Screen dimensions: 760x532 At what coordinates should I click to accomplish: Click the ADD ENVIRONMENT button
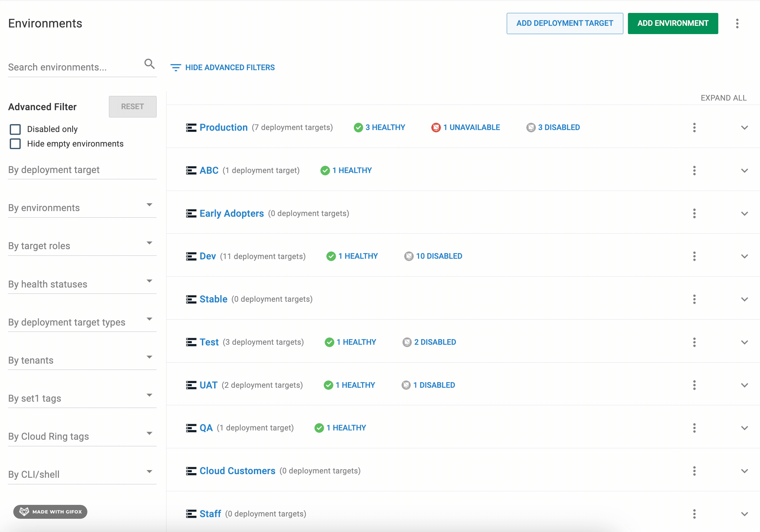(x=673, y=23)
